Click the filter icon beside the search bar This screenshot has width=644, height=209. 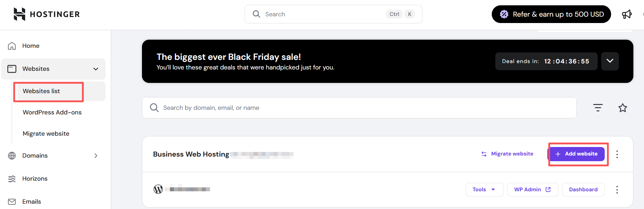(598, 108)
